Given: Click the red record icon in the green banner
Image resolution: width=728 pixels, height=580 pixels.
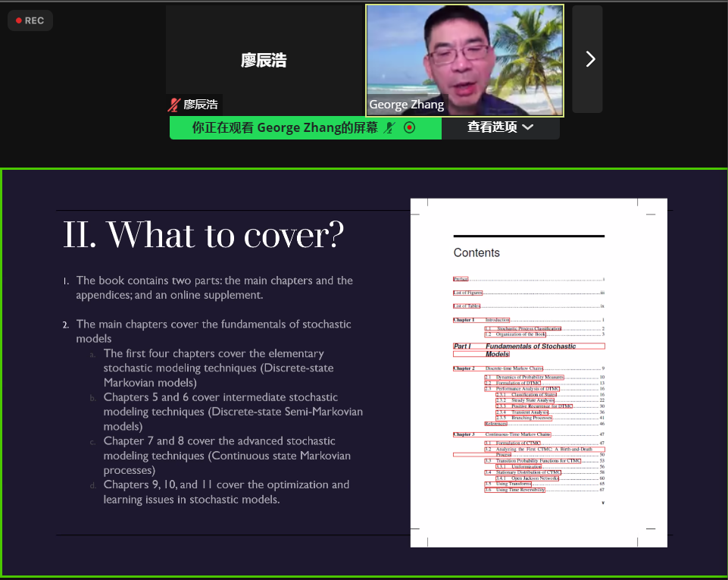Looking at the screenshot, I should pos(410,127).
